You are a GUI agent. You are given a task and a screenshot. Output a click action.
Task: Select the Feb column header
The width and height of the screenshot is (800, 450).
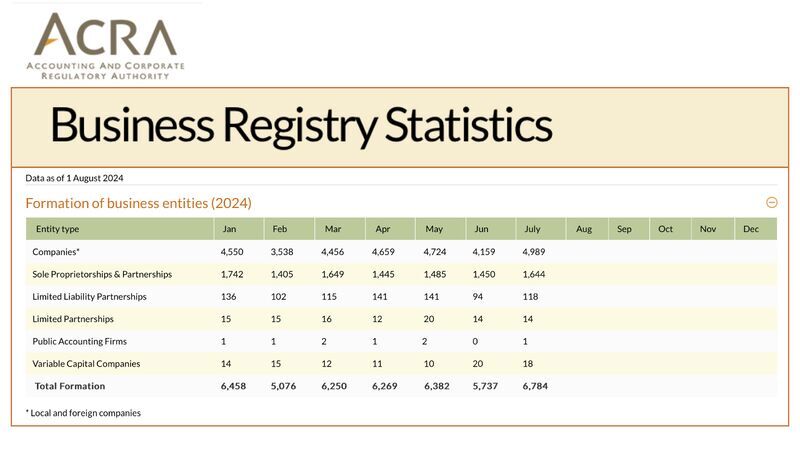click(x=280, y=229)
